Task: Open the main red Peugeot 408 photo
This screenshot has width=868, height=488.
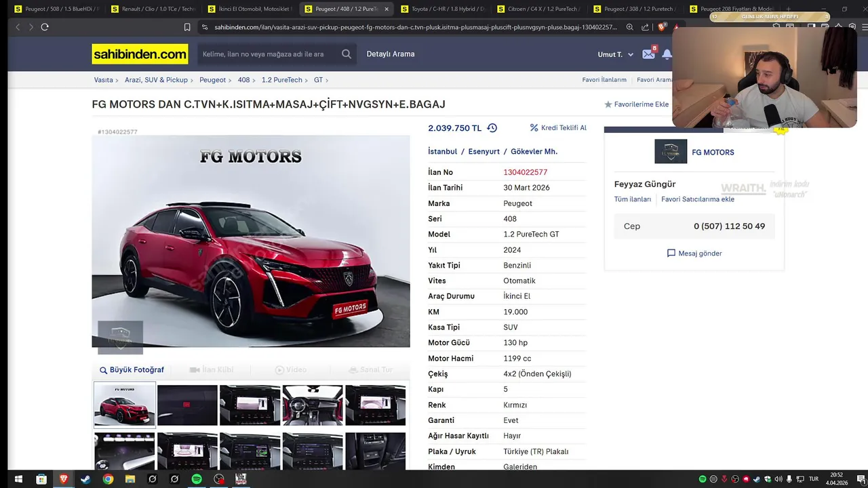Action: tap(251, 241)
